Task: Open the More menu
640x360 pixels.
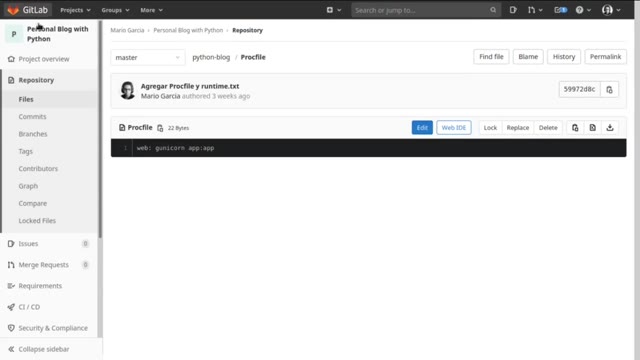Action: point(151,10)
